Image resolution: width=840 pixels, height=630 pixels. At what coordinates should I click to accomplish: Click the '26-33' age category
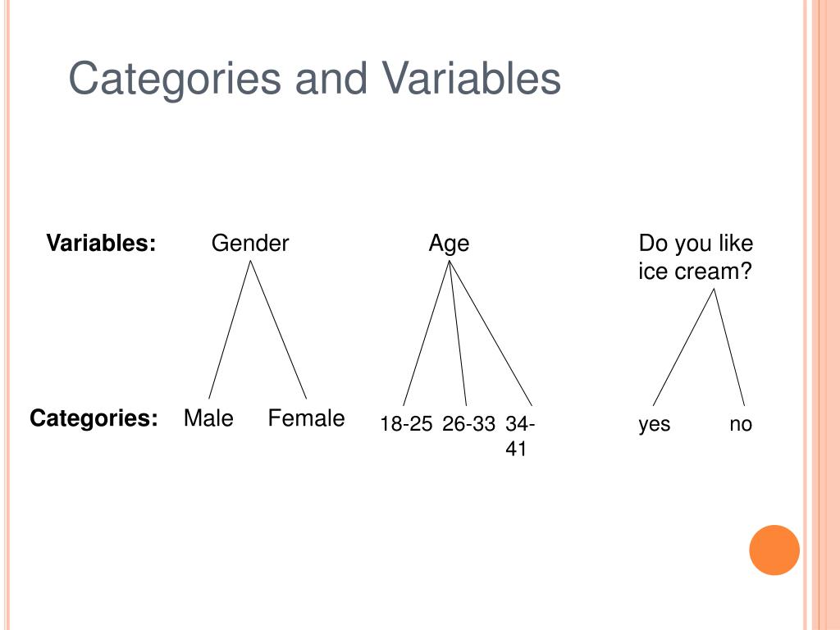pyautogui.click(x=468, y=424)
